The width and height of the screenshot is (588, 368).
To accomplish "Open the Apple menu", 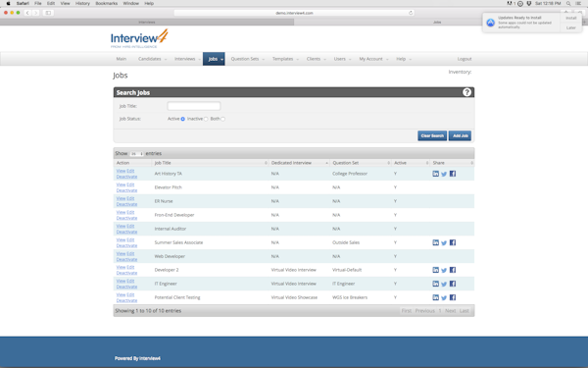I will pos(8,3).
